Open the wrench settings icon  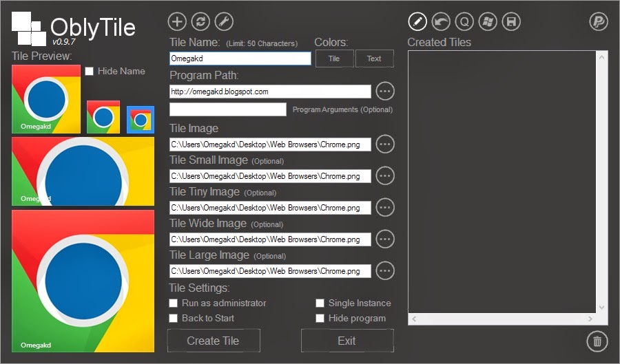point(224,22)
